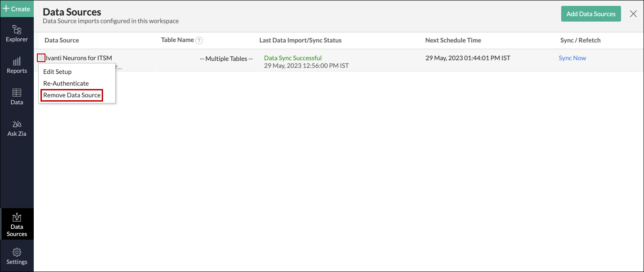Open the Create menu in sidebar
Screen dimensions: 644x272
[x=17, y=9]
